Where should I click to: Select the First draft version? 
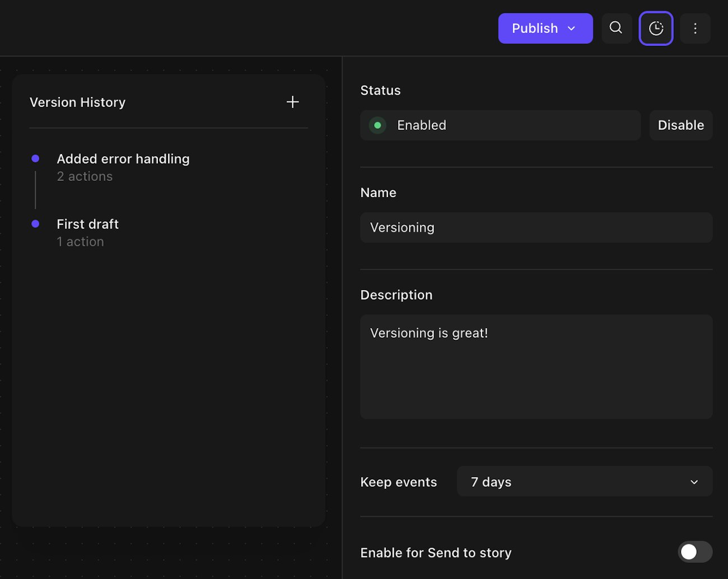coord(87,224)
